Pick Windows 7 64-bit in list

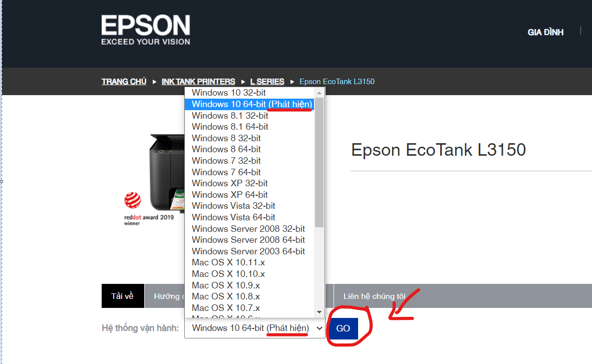tap(226, 172)
